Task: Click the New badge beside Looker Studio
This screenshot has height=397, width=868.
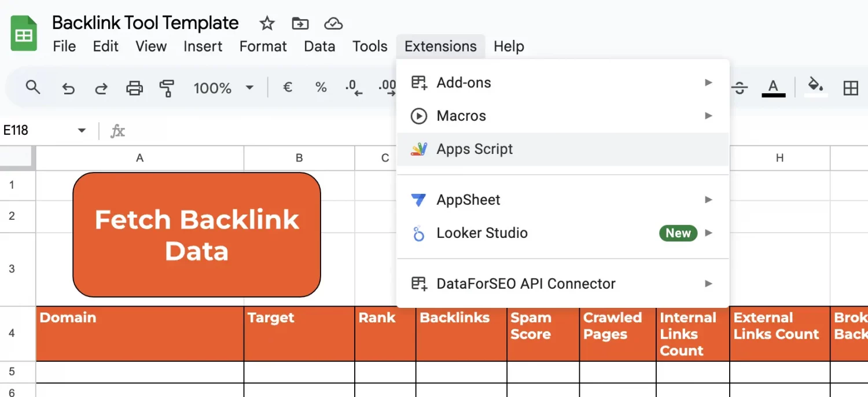Action: (x=678, y=233)
